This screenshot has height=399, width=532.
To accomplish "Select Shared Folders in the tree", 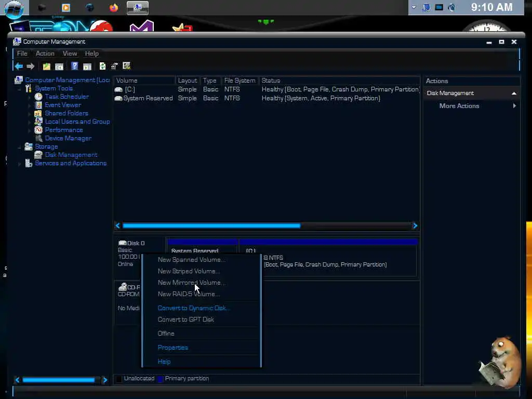I will tap(66, 113).
